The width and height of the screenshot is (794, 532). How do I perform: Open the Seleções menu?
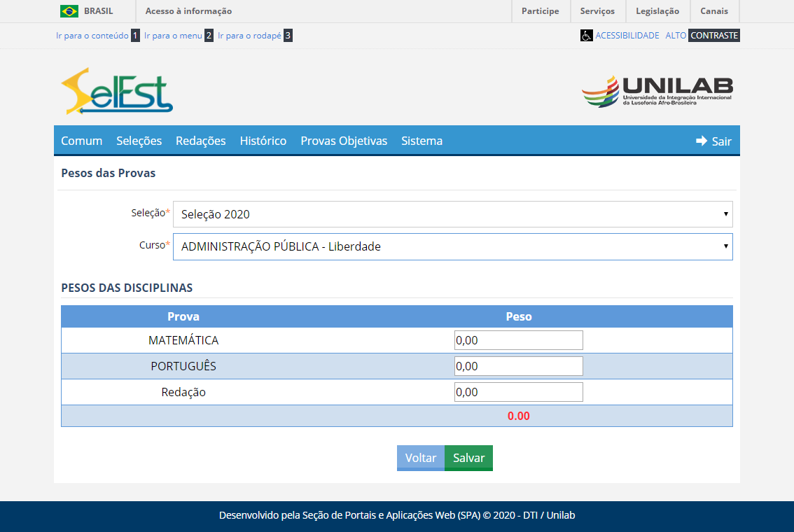(x=139, y=141)
